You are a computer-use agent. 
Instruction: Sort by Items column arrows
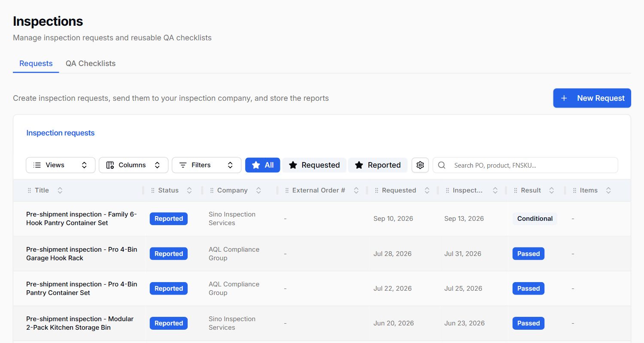(x=608, y=190)
